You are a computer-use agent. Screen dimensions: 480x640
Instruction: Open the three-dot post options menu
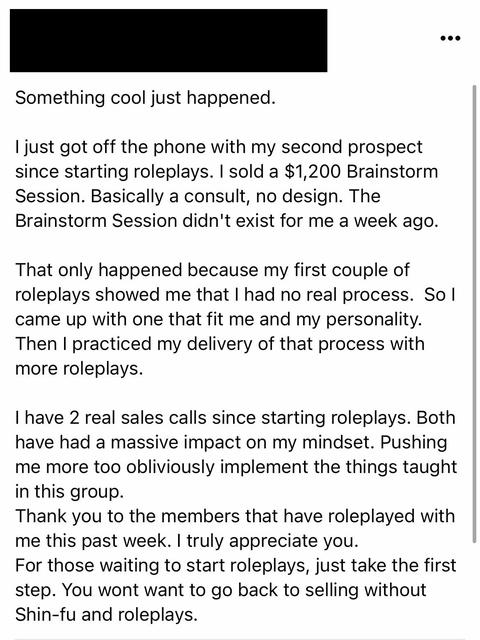[x=451, y=38]
